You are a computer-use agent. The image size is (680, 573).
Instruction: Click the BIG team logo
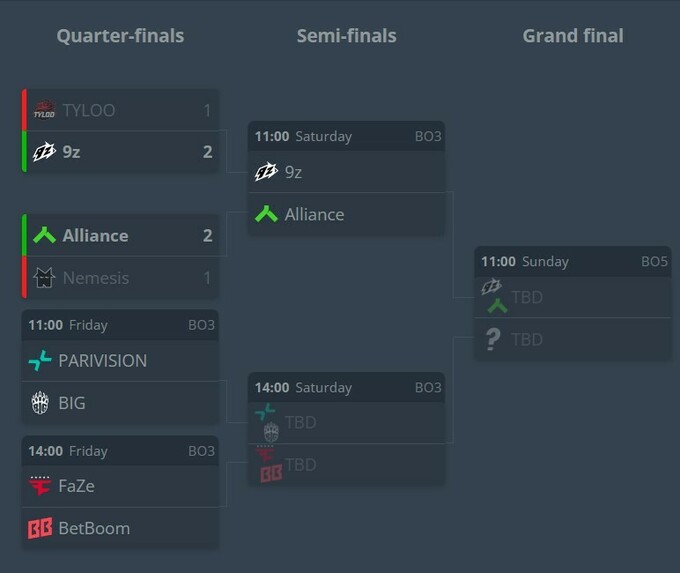[x=40, y=403]
